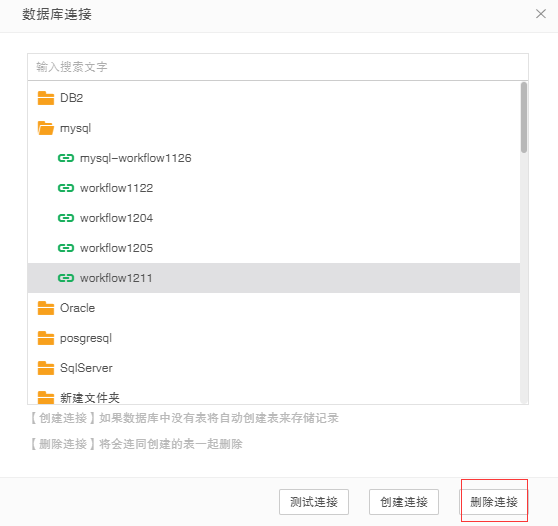558x526 pixels.
Task: Click the workflow1122 green link icon
Action: (66, 188)
